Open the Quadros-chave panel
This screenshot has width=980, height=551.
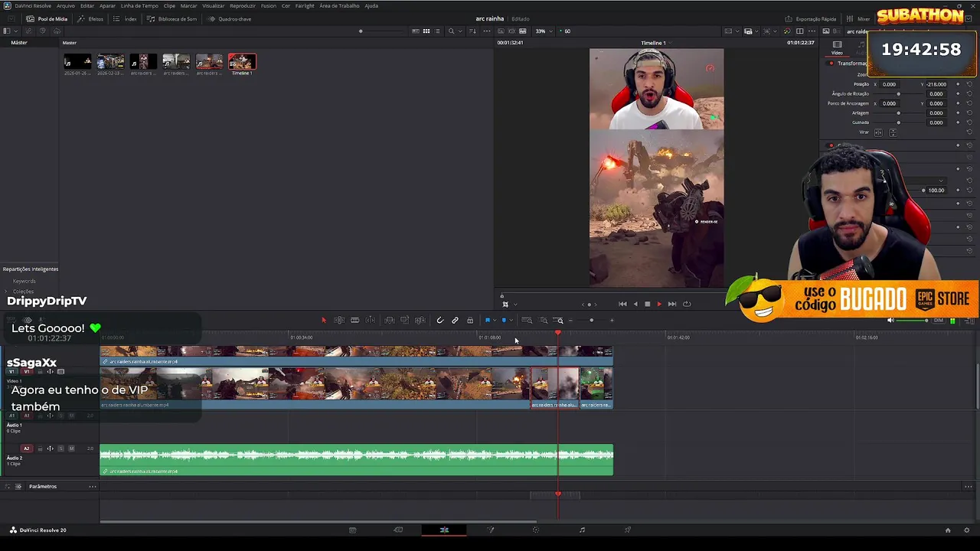230,18
